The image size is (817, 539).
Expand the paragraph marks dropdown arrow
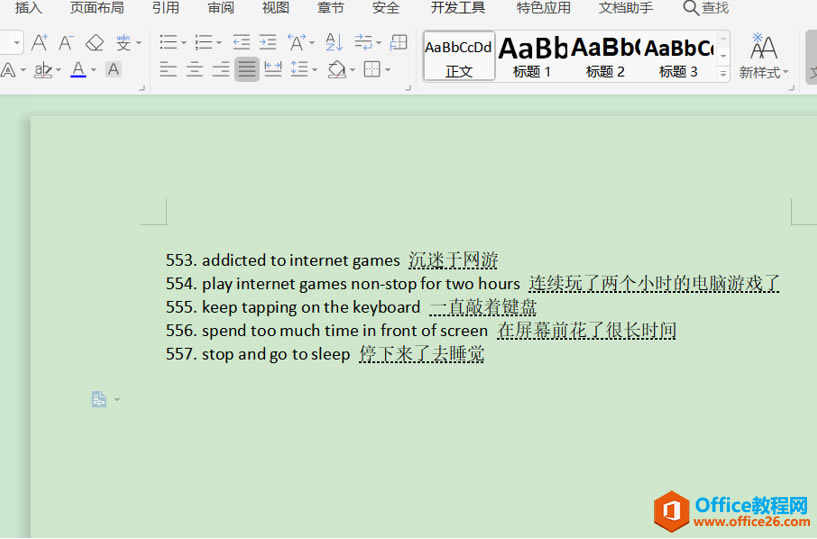pyautogui.click(x=378, y=43)
